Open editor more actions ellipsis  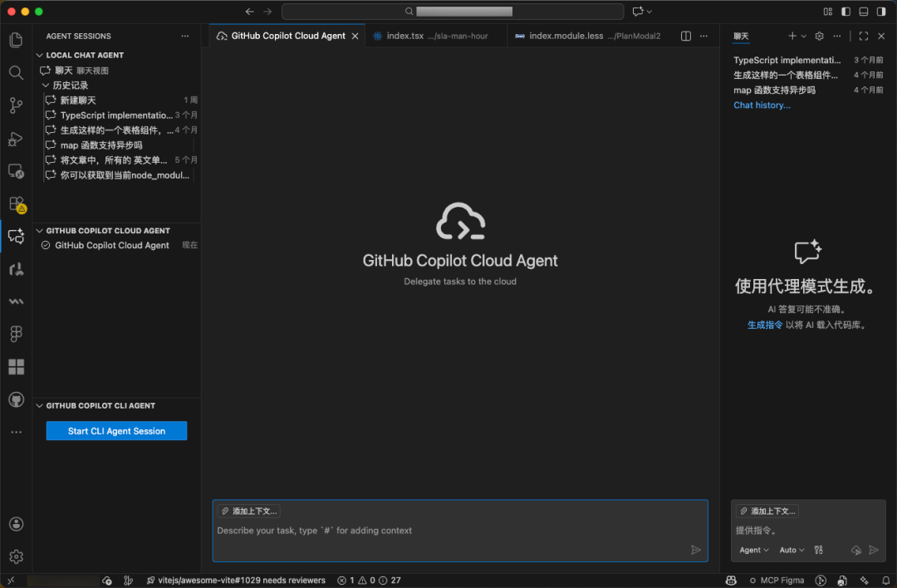pyautogui.click(x=703, y=36)
